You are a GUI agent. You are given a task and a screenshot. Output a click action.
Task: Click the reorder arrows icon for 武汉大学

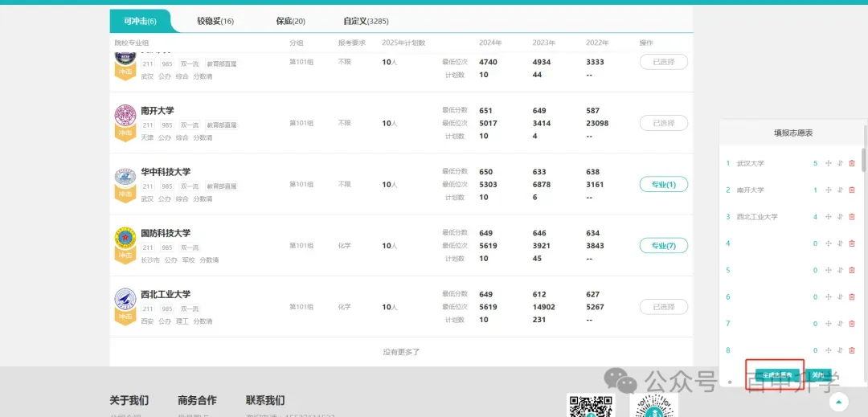coord(840,163)
